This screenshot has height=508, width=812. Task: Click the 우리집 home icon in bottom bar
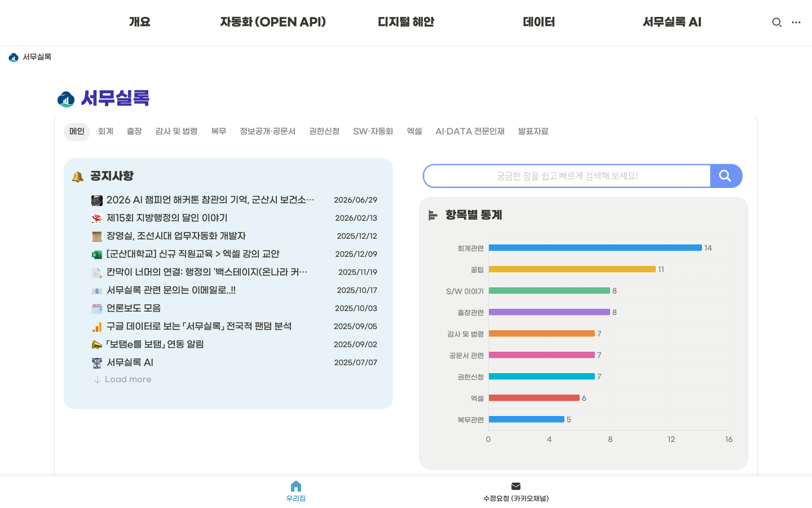coord(296,486)
